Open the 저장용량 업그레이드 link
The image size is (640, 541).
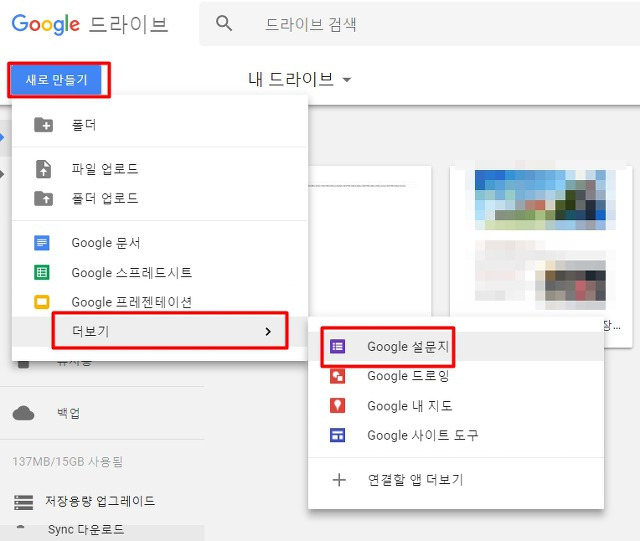100,501
